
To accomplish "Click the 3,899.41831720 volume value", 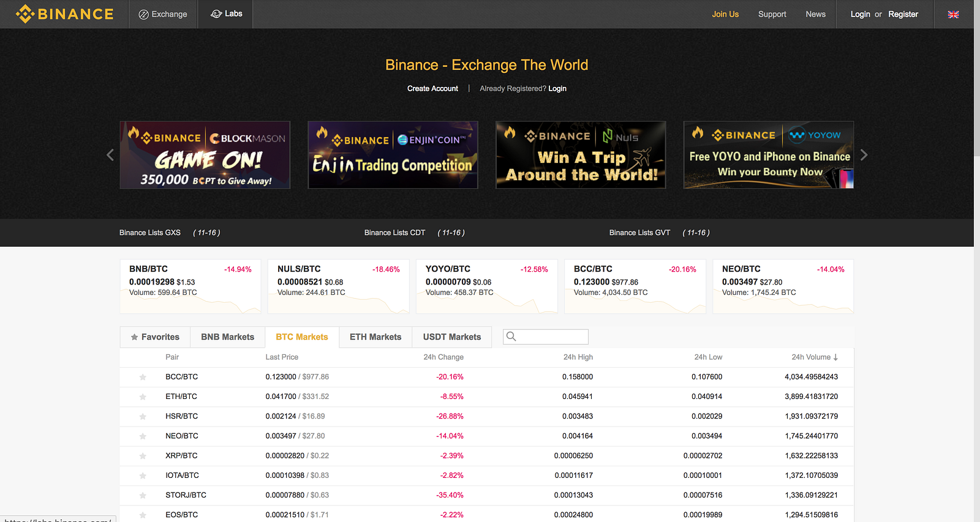I will pos(812,397).
